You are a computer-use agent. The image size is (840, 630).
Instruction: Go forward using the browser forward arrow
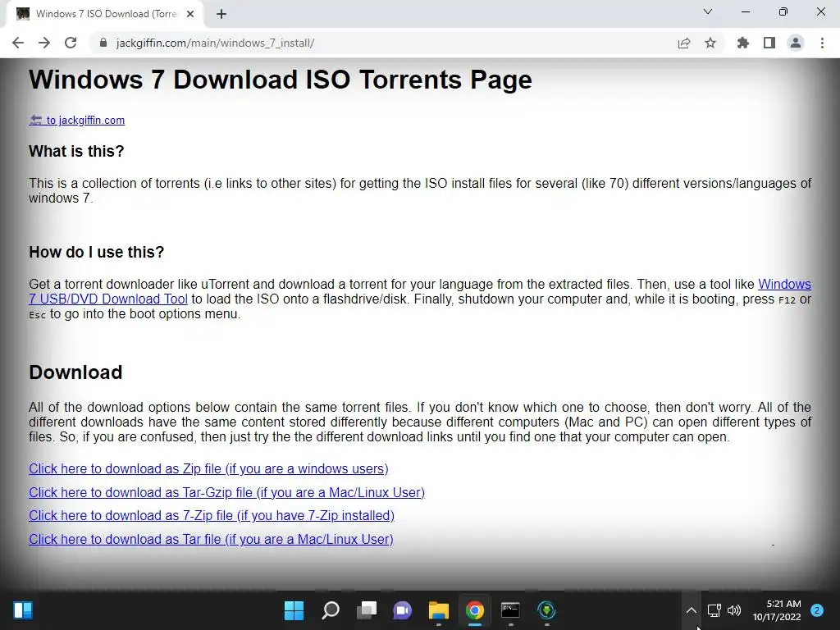point(44,43)
